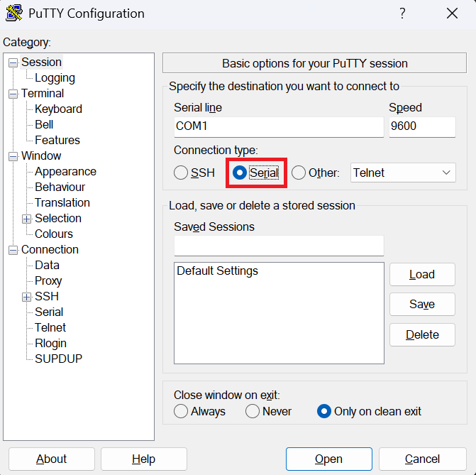Select the Proxy category item
Image resolution: width=476 pixels, height=475 pixels.
pyautogui.click(x=48, y=280)
